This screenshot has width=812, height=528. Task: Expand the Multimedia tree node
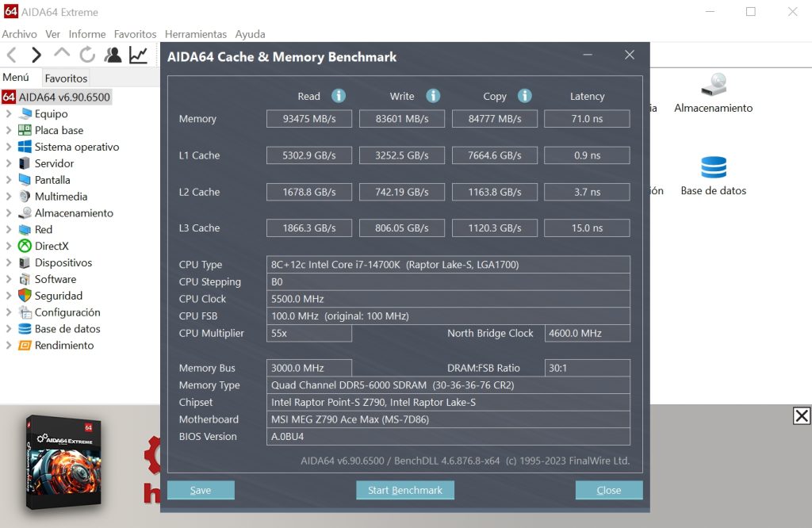(x=8, y=196)
